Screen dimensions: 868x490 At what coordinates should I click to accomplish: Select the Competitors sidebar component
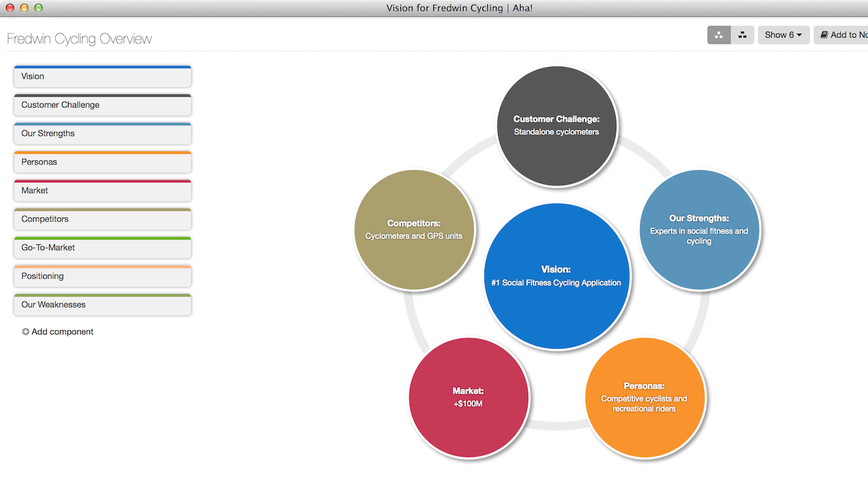[102, 219]
